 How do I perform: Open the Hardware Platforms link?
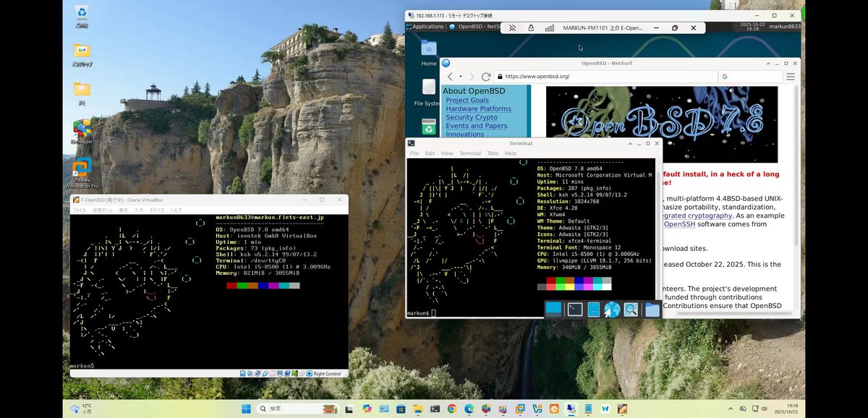478,109
